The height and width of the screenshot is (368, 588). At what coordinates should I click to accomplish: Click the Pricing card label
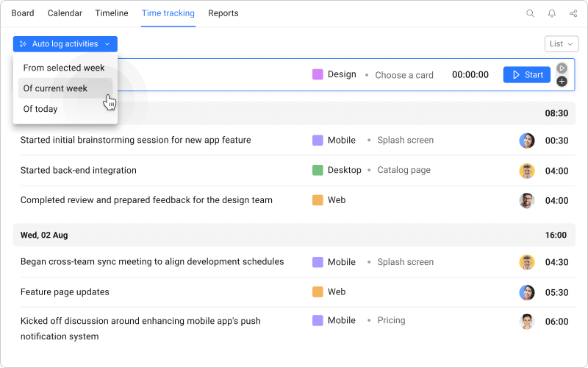pyautogui.click(x=391, y=320)
